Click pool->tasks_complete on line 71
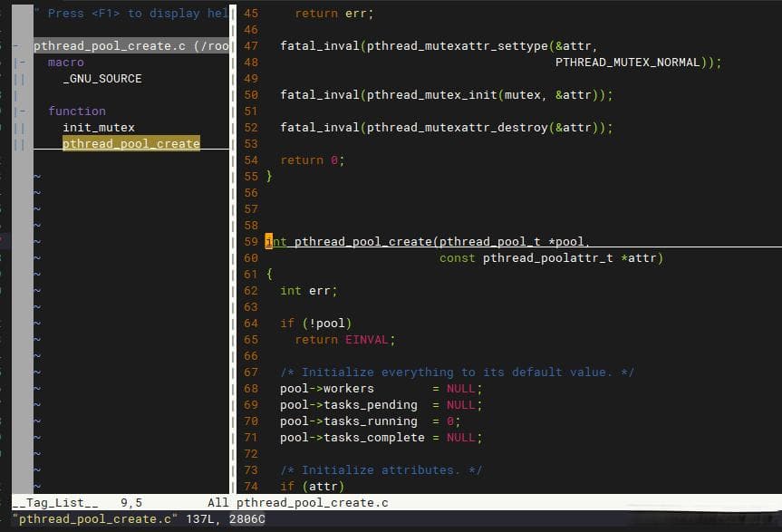 tap(352, 438)
